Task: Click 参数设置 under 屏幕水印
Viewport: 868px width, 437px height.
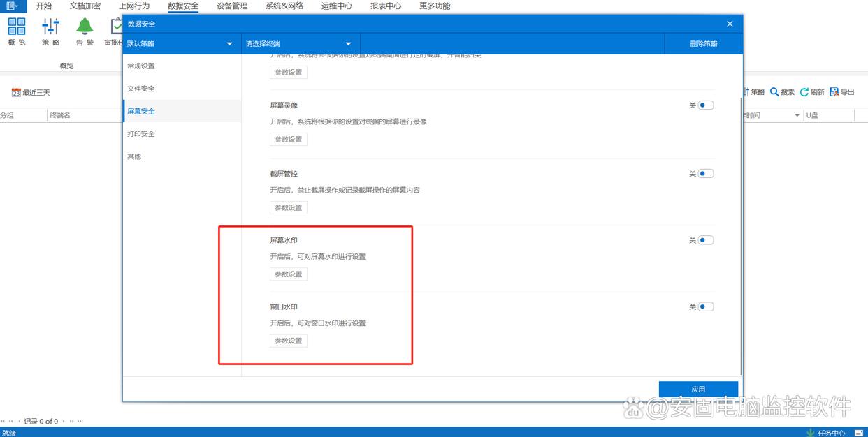Action: pos(289,274)
